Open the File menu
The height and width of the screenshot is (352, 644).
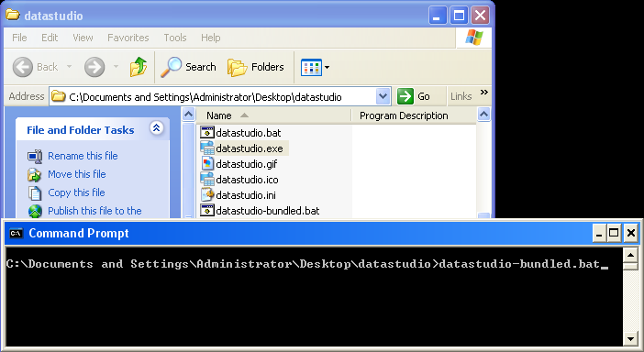[19, 38]
